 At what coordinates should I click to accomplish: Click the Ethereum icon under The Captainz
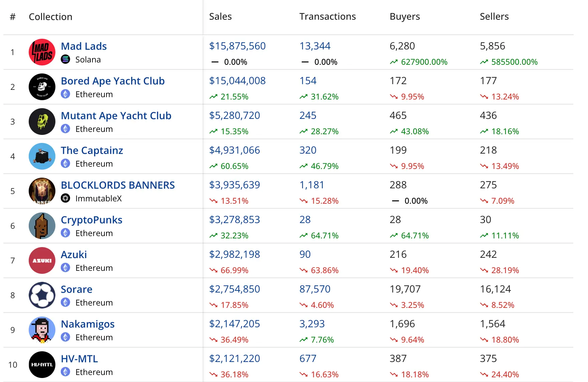(65, 164)
